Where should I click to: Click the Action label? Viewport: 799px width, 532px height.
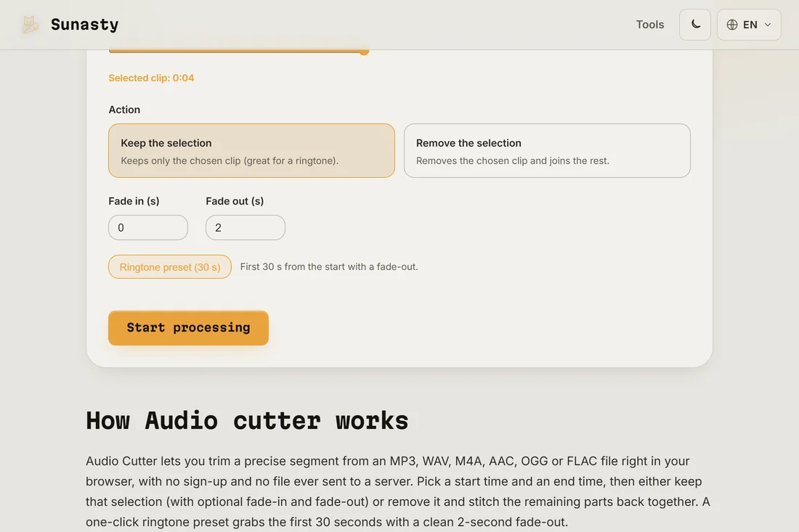(124, 110)
